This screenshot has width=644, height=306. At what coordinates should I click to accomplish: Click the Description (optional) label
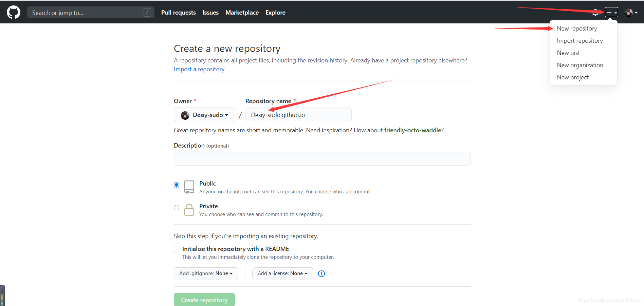(201, 146)
